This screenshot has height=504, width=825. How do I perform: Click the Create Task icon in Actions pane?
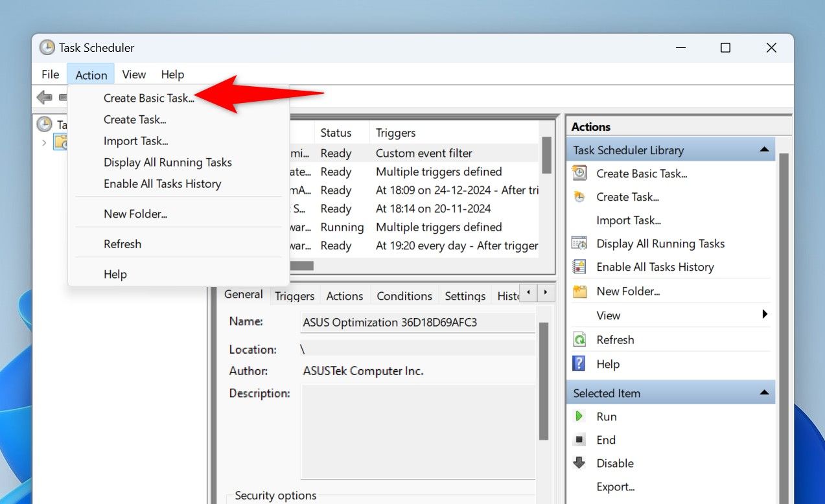[x=579, y=197]
